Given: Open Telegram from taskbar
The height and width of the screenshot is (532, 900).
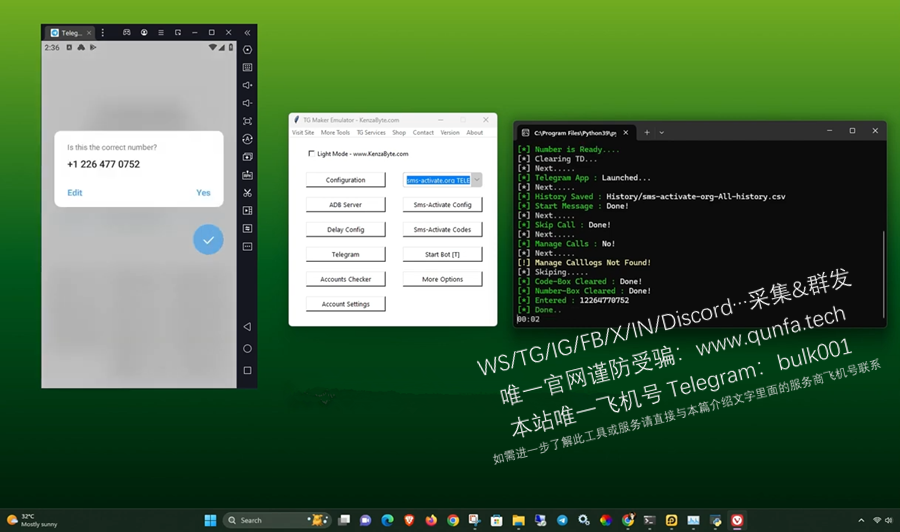Looking at the screenshot, I should [562, 521].
